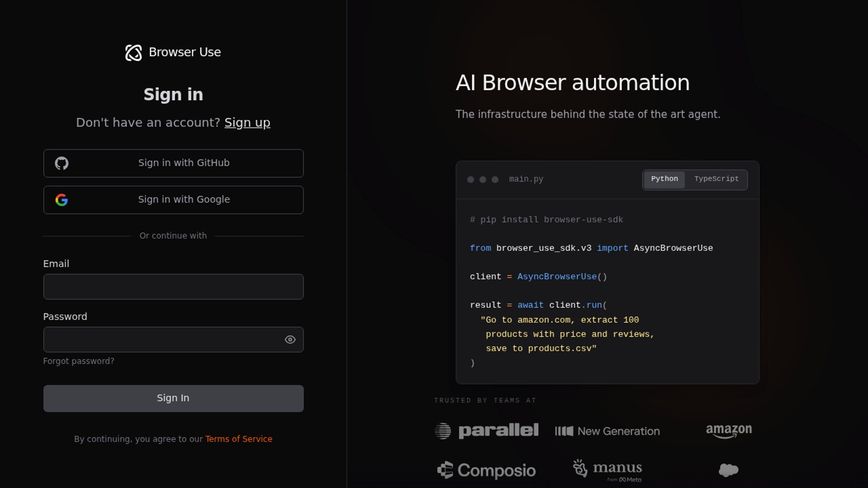Open the Terms of Service link
Viewport: 868px width, 488px height.
pos(239,439)
